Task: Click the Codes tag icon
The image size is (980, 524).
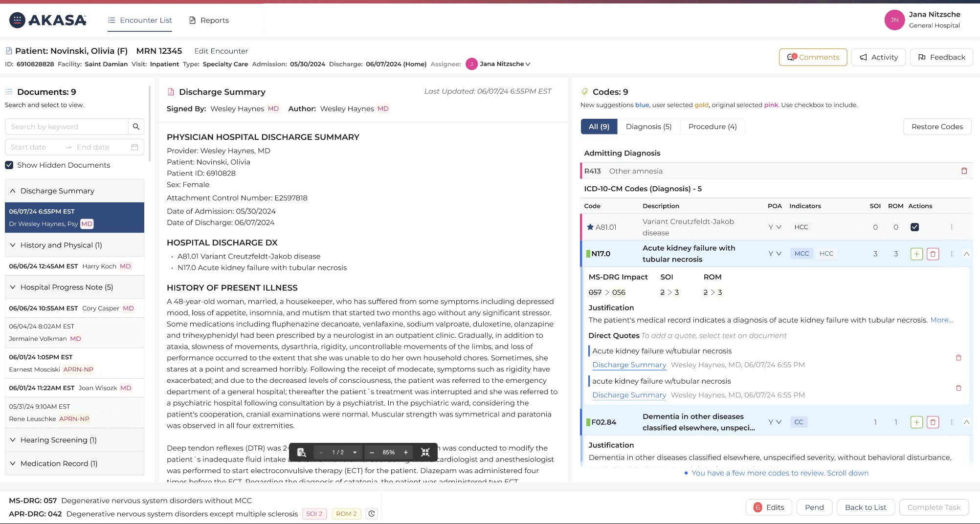Action: pyautogui.click(x=584, y=92)
